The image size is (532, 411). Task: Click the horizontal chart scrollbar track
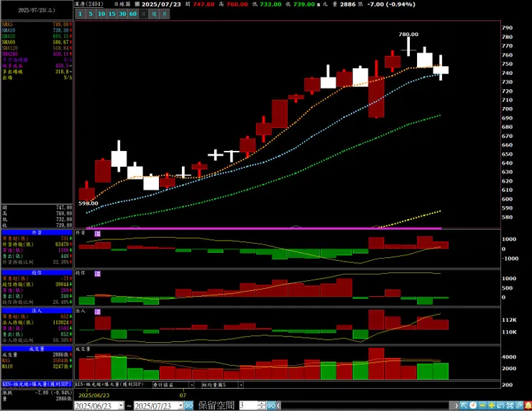tap(365, 405)
